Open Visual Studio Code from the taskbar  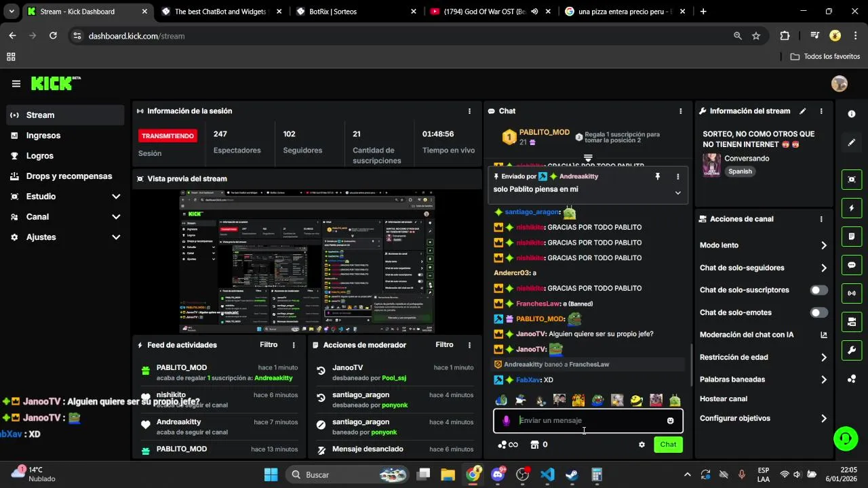coord(547,474)
